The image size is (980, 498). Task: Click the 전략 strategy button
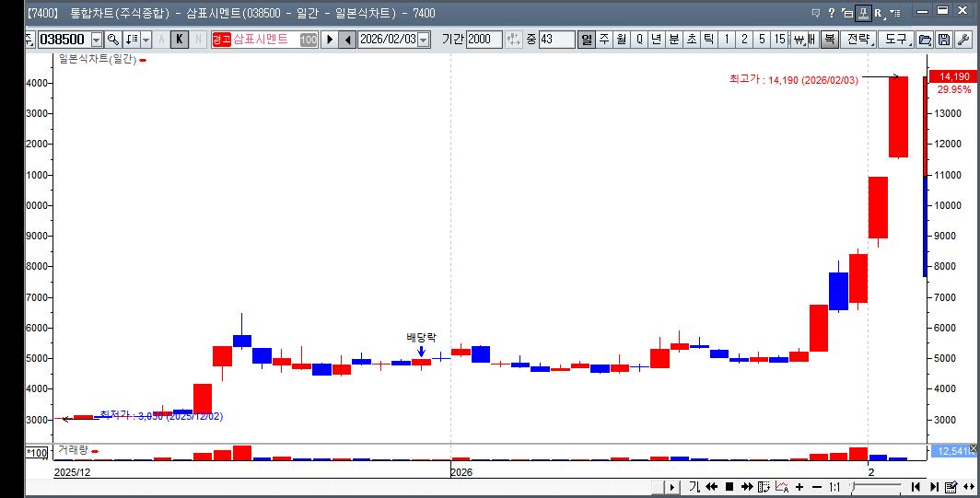click(x=857, y=40)
